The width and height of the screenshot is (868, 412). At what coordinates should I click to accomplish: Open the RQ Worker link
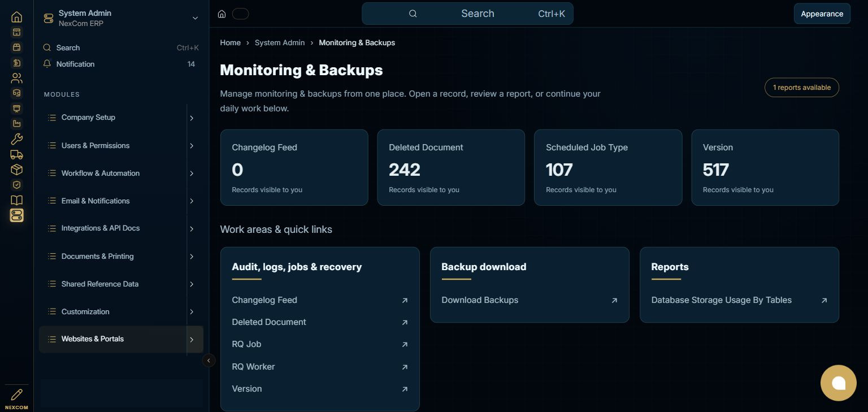click(x=253, y=367)
